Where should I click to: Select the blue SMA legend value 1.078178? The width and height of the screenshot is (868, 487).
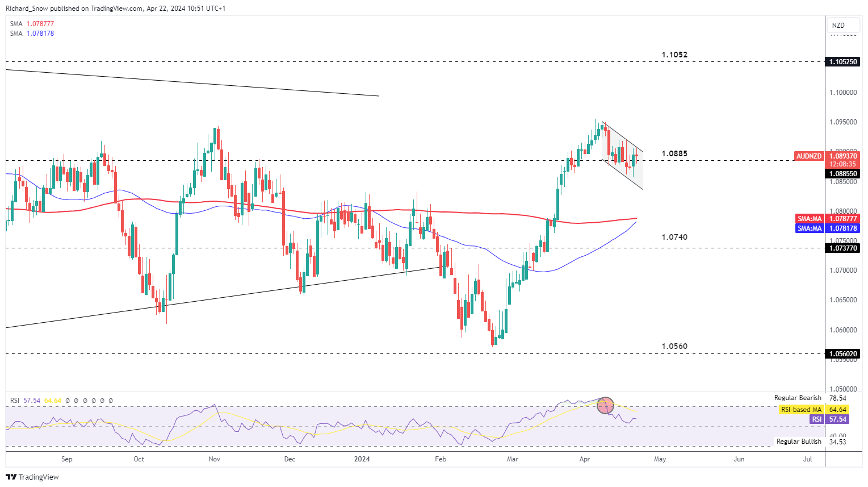click(40, 34)
